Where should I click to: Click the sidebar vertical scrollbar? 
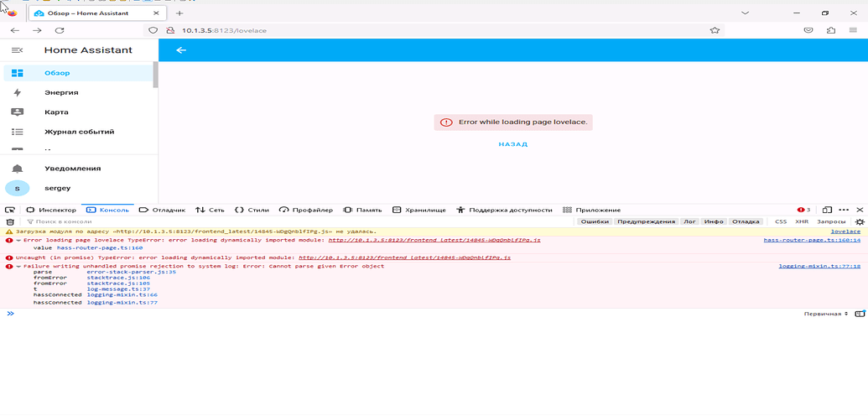(x=155, y=75)
